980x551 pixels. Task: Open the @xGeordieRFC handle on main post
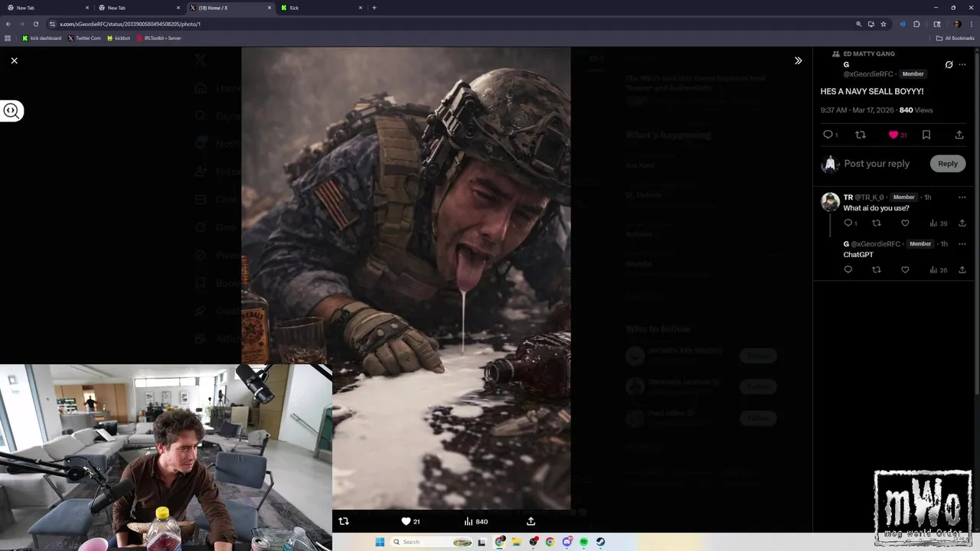(868, 74)
